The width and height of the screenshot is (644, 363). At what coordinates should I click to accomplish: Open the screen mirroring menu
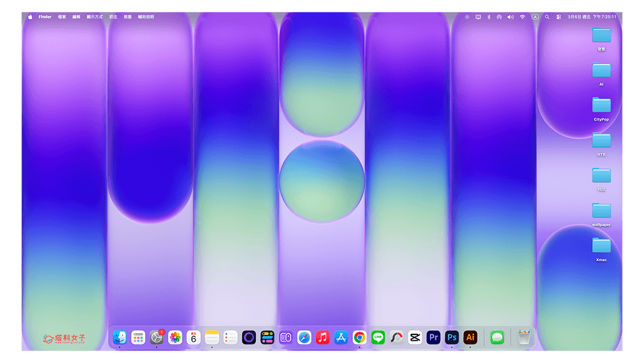(x=478, y=17)
